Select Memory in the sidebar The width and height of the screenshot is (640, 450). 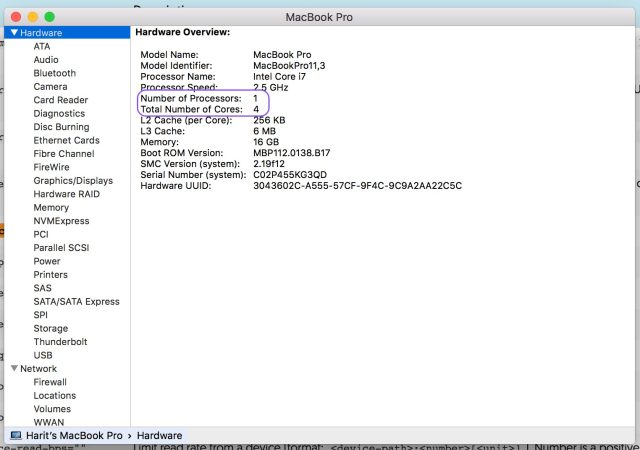(51, 207)
